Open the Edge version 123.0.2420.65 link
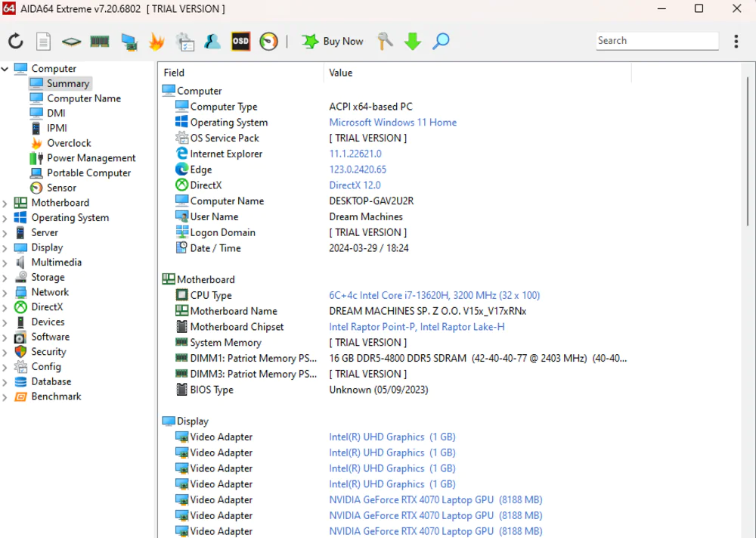The image size is (756, 538). tap(358, 169)
